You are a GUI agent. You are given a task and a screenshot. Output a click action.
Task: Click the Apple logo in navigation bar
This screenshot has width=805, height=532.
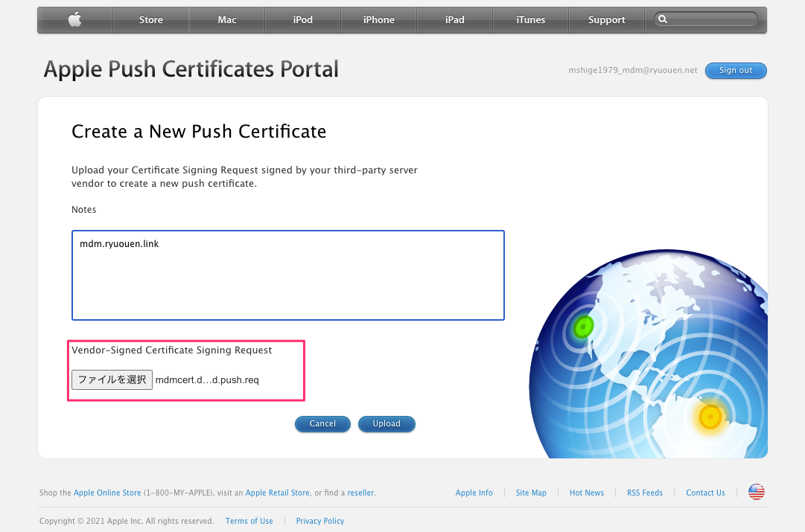[75, 20]
